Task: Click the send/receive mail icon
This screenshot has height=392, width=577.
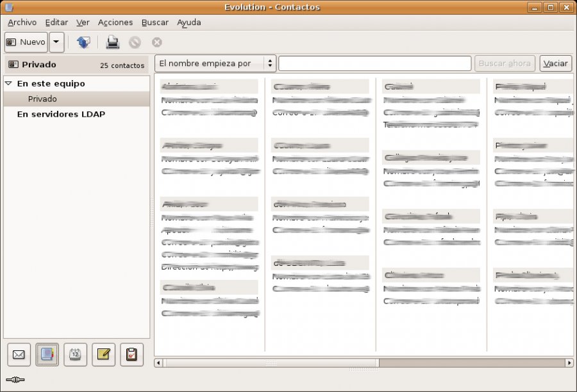Action: 83,42
